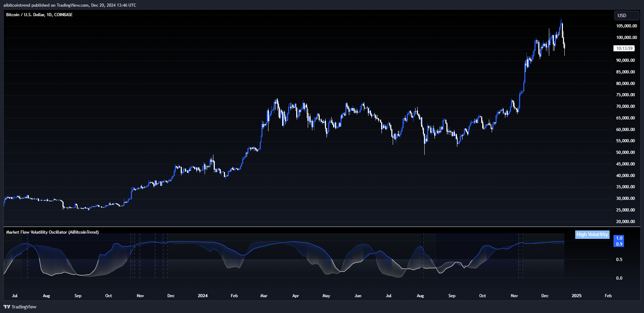The height and width of the screenshot is (313, 644).
Task: Click the 90,000.00 price axis label
Action: click(x=625, y=60)
